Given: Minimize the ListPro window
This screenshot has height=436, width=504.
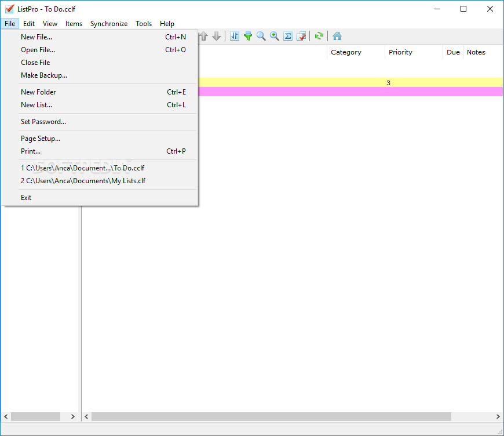Looking at the screenshot, I should 437,9.
